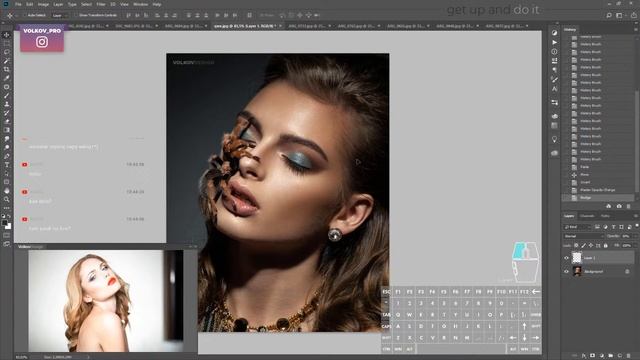The width and height of the screenshot is (640, 360).
Task: Select the Eraser tool
Action: [x=7, y=121]
